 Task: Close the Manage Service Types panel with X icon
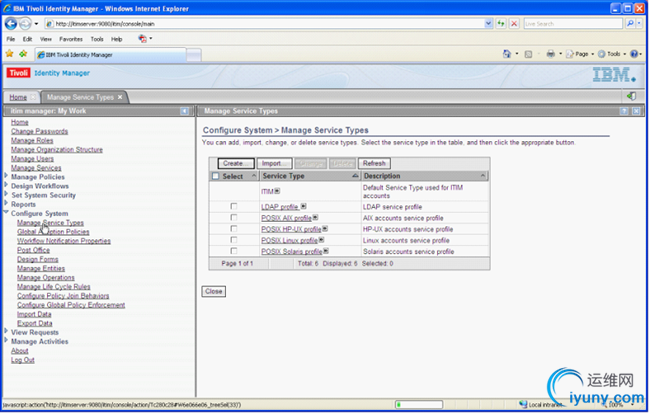coord(636,111)
